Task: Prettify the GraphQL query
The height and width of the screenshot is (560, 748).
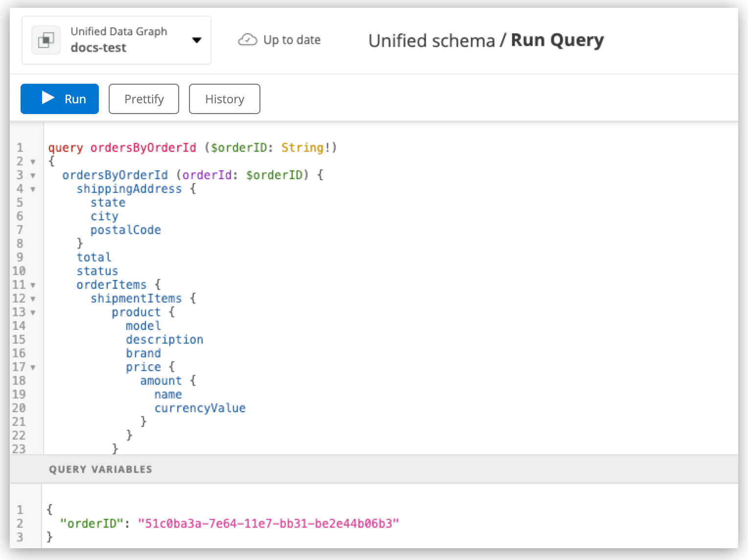Action: point(143,98)
